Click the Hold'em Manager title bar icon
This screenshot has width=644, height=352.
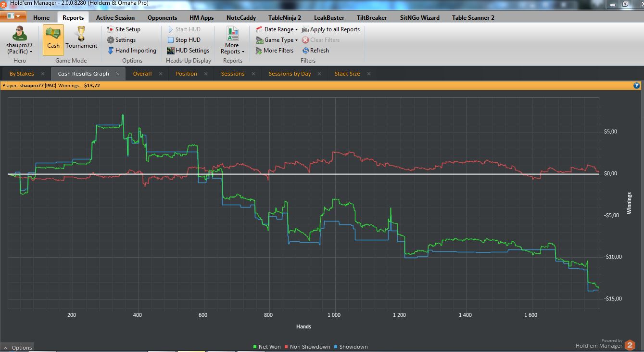point(4,3)
